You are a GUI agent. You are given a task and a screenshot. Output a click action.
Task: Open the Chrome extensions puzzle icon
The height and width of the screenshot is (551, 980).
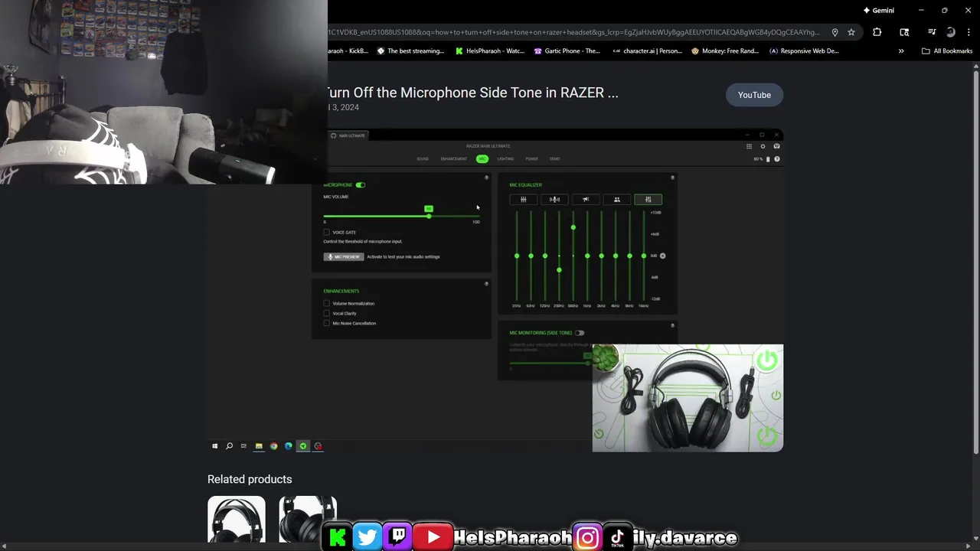[x=877, y=32]
